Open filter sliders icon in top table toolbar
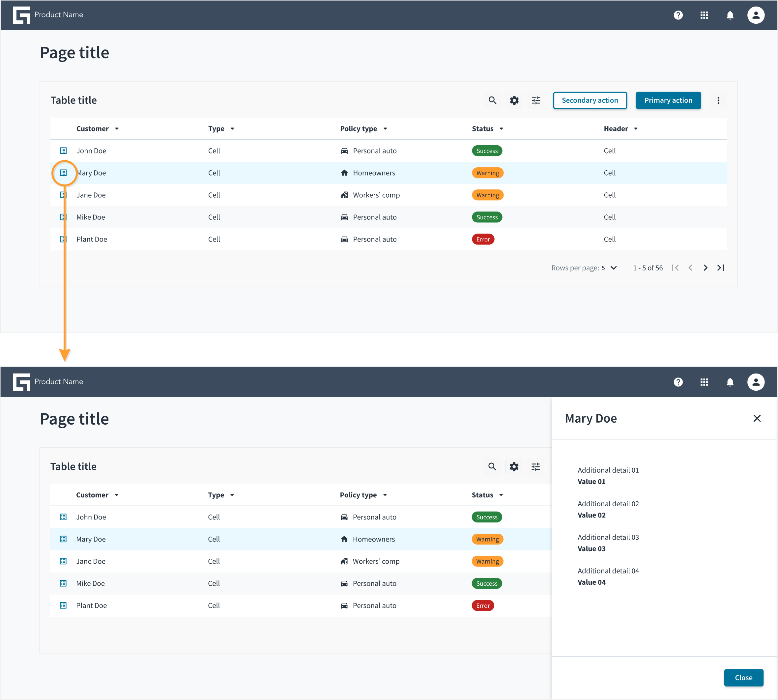Screen dimensions: 778x700 click(x=535, y=100)
